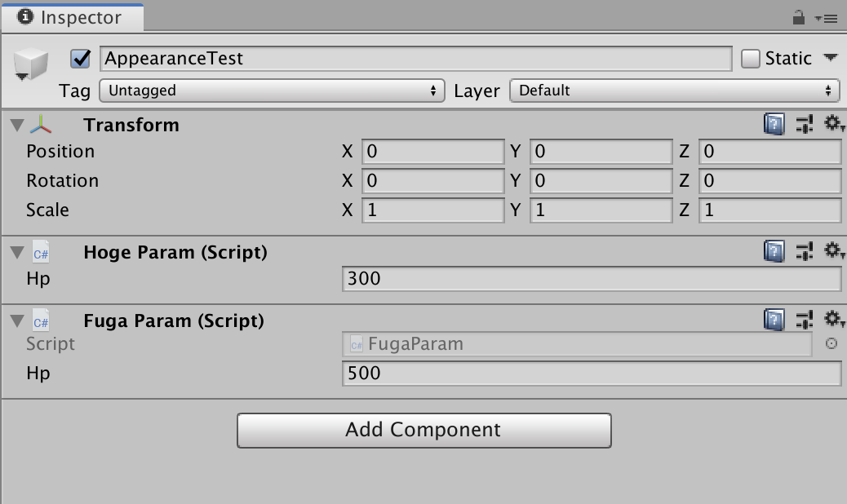Open Hoge Param help reference icon
This screenshot has height=504, width=847.
click(x=774, y=251)
